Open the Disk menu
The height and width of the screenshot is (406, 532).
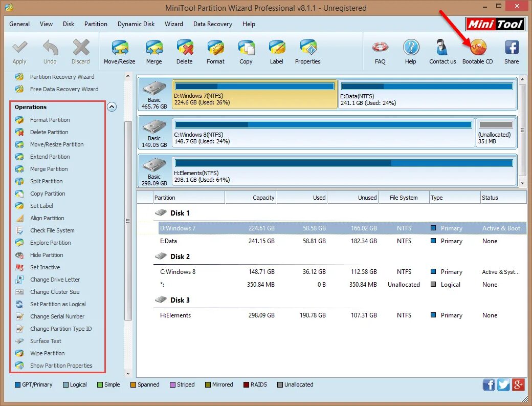click(x=69, y=24)
